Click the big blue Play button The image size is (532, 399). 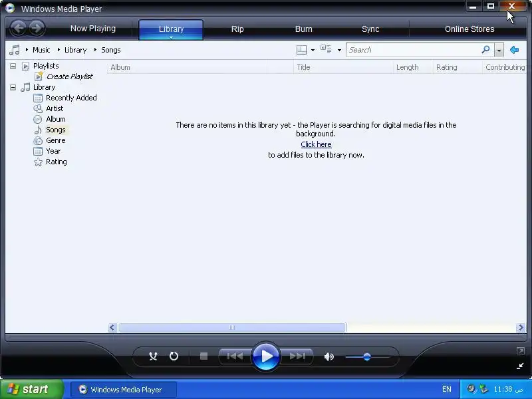265,356
